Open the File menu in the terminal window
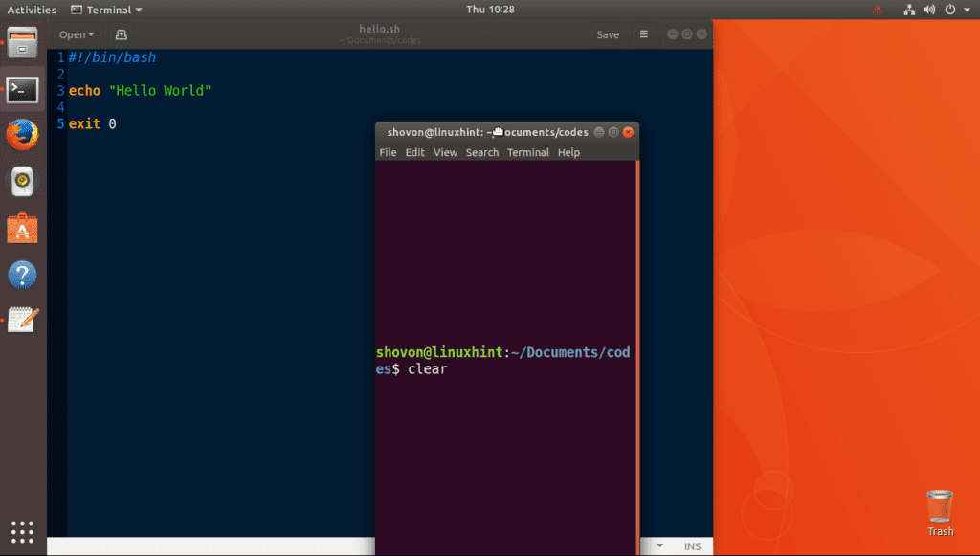Image resolution: width=980 pixels, height=556 pixels. [x=388, y=152]
